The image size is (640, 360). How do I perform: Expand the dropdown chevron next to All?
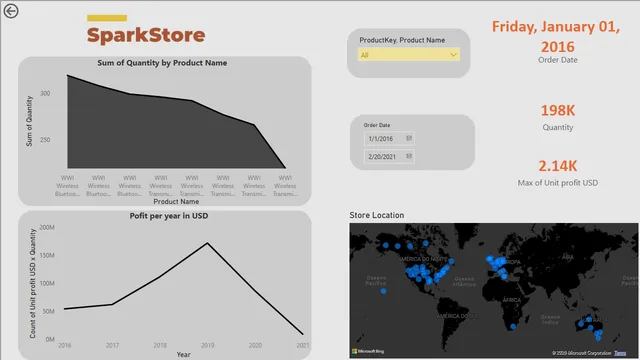pos(453,55)
